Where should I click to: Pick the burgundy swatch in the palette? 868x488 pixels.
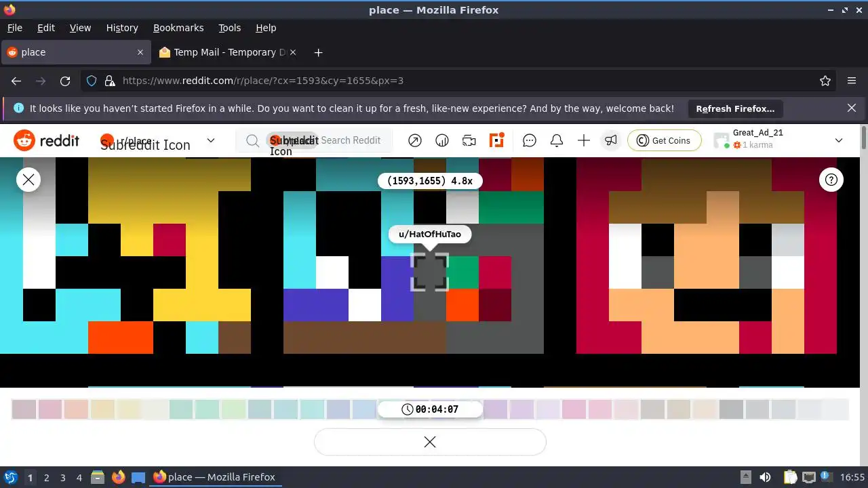24,409
